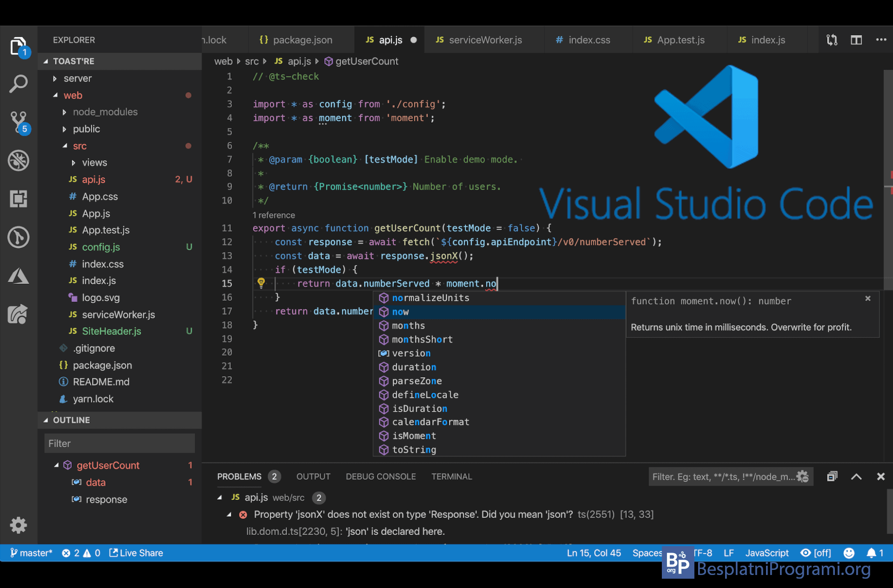The image size is (893, 588).
Task: Click the Manage gear icon
Action: coord(19,525)
